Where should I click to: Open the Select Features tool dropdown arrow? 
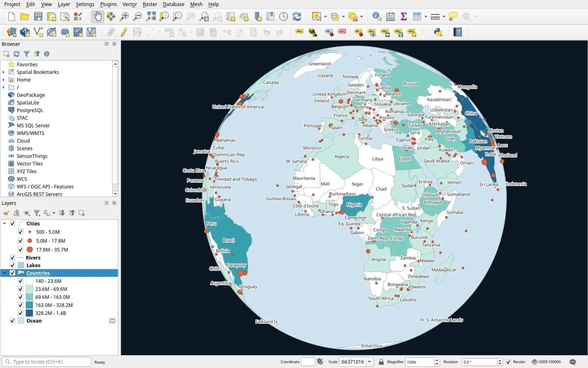click(325, 16)
